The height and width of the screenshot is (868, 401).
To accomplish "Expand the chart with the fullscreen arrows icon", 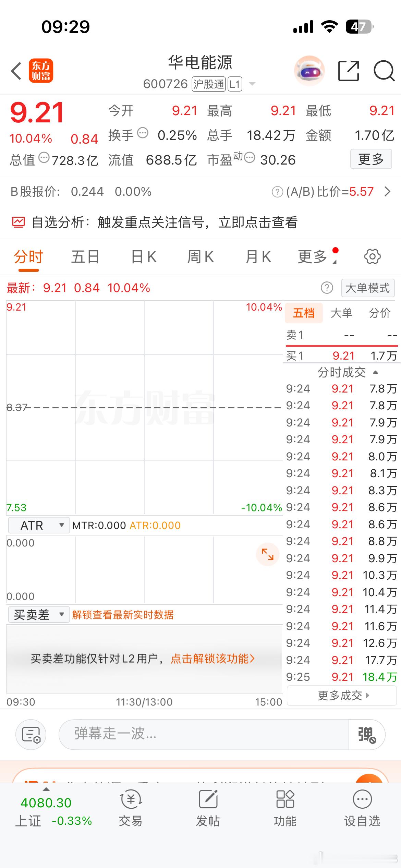I will pyautogui.click(x=267, y=554).
